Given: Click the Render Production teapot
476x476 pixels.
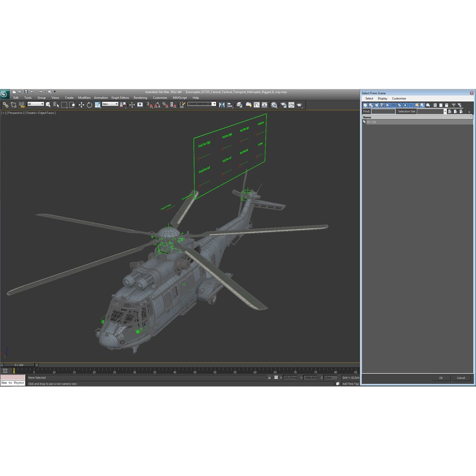Looking at the screenshot, I should coord(300,105).
